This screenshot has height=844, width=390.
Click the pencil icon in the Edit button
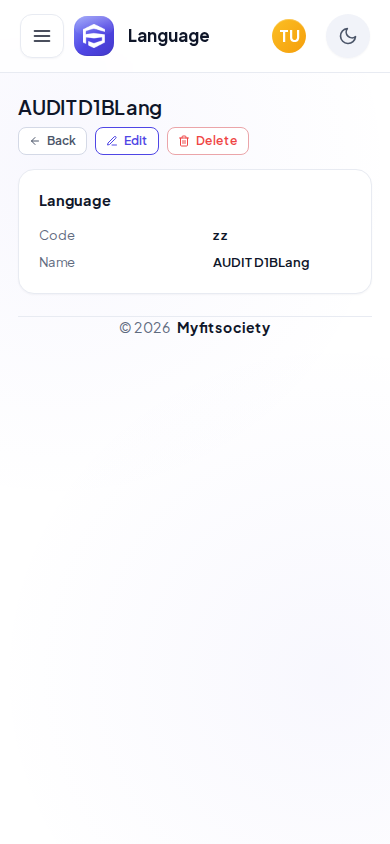coord(112,141)
